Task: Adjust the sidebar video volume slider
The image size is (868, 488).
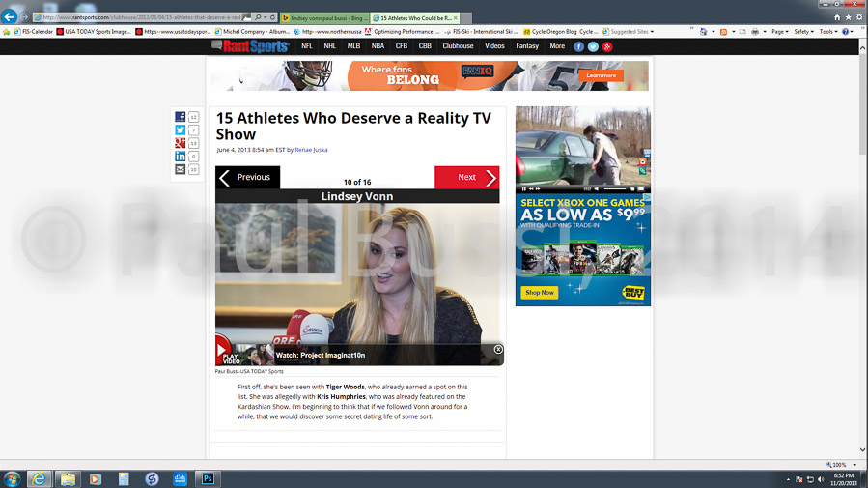Action: pyautogui.click(x=614, y=188)
